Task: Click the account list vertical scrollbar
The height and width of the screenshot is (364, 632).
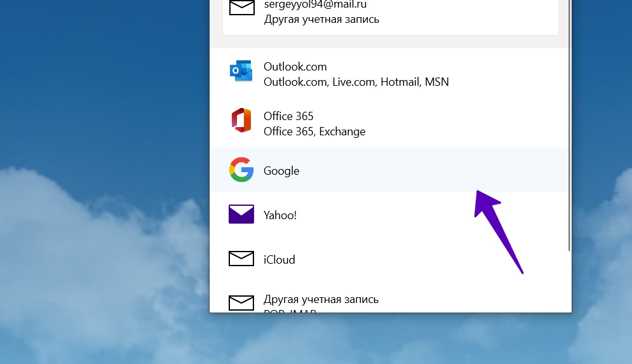Action: (x=569, y=127)
